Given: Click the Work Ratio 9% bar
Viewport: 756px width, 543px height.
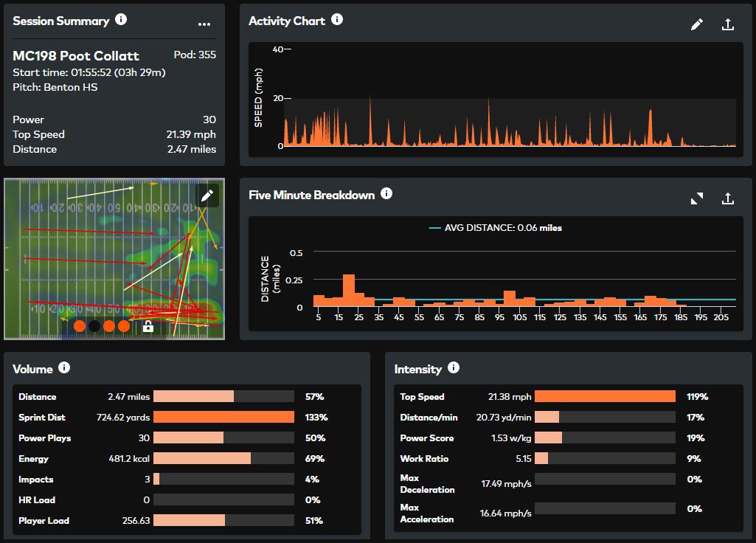Looking at the screenshot, I should [x=605, y=459].
